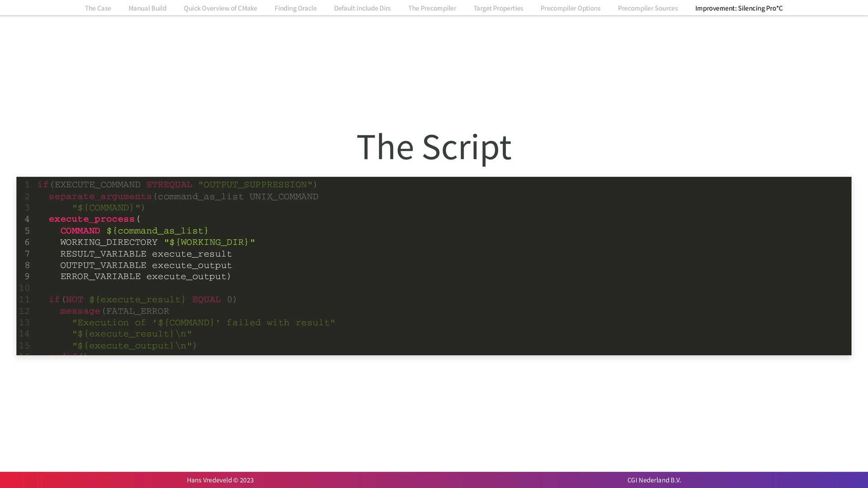Image resolution: width=868 pixels, height=488 pixels.
Task: Go to the Precompiler Sources section
Action: point(647,8)
